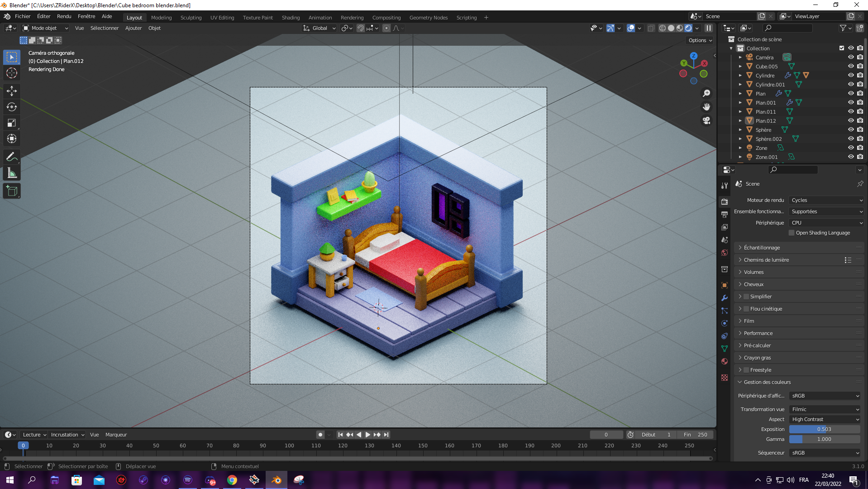The image size is (868, 489).
Task: Disable render camera icon for Plan.012
Action: pos(860,120)
